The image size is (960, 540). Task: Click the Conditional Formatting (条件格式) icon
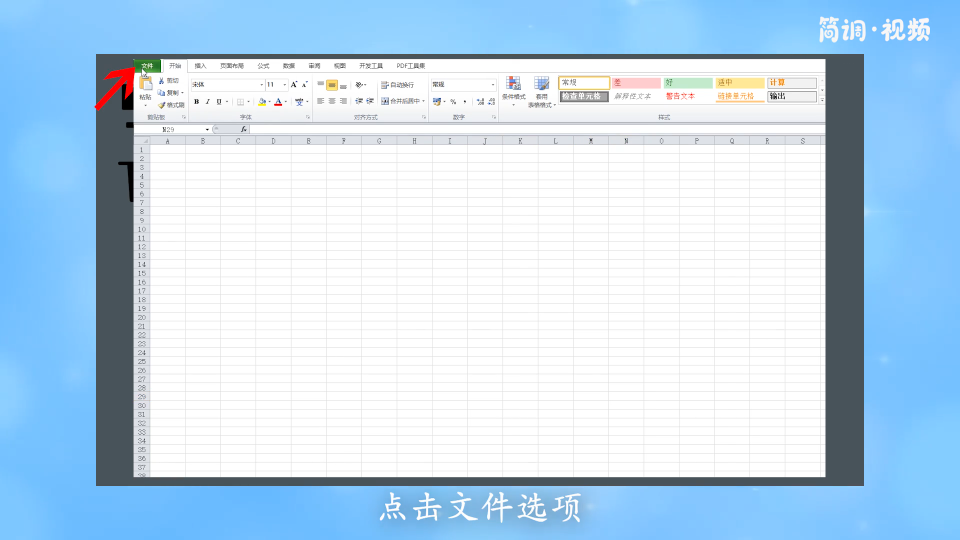tap(513, 84)
